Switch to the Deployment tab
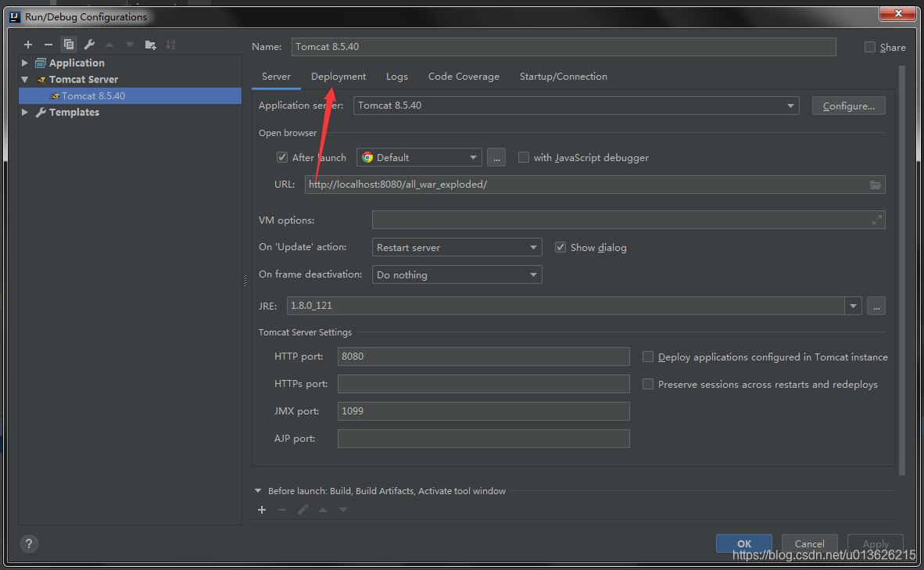Image resolution: width=924 pixels, height=570 pixels. pyautogui.click(x=338, y=77)
